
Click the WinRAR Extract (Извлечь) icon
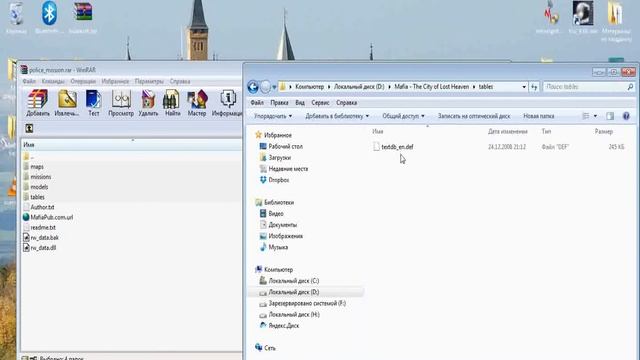tap(67, 99)
